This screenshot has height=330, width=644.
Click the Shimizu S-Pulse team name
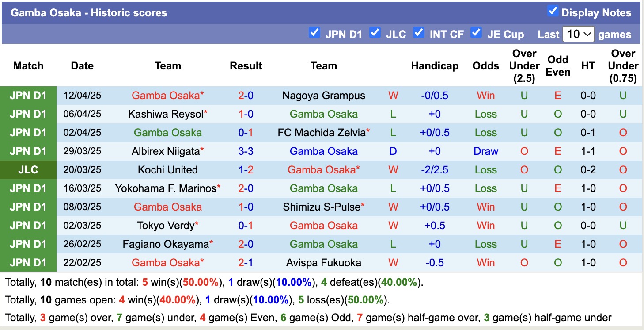click(x=324, y=207)
